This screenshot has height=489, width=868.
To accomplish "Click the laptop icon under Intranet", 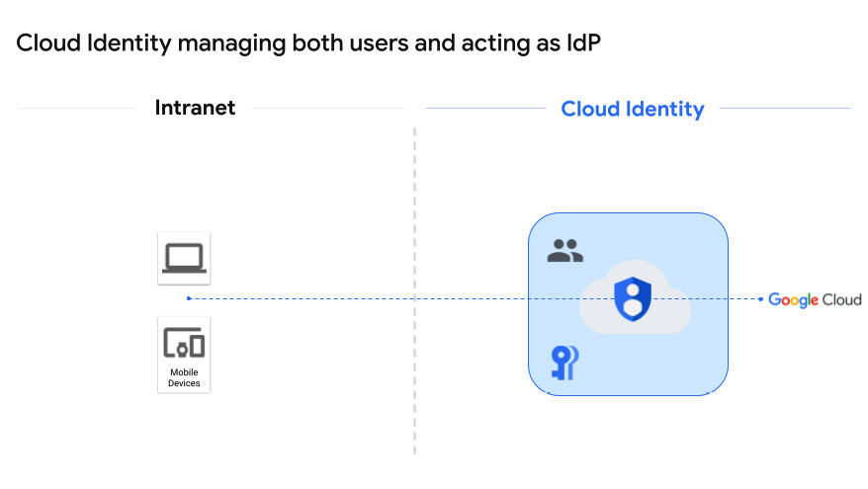I will pos(184,258).
